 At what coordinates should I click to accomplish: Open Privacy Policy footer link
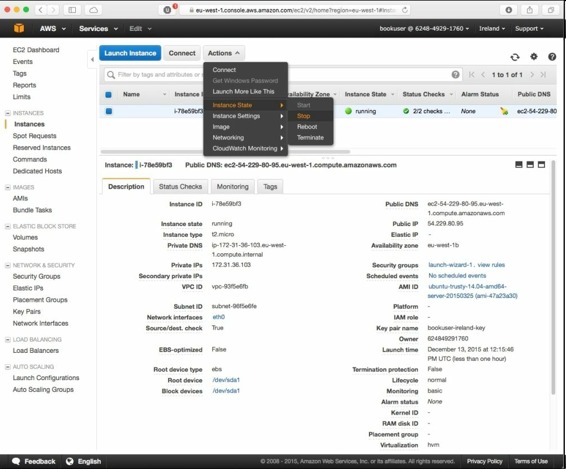pos(484,461)
